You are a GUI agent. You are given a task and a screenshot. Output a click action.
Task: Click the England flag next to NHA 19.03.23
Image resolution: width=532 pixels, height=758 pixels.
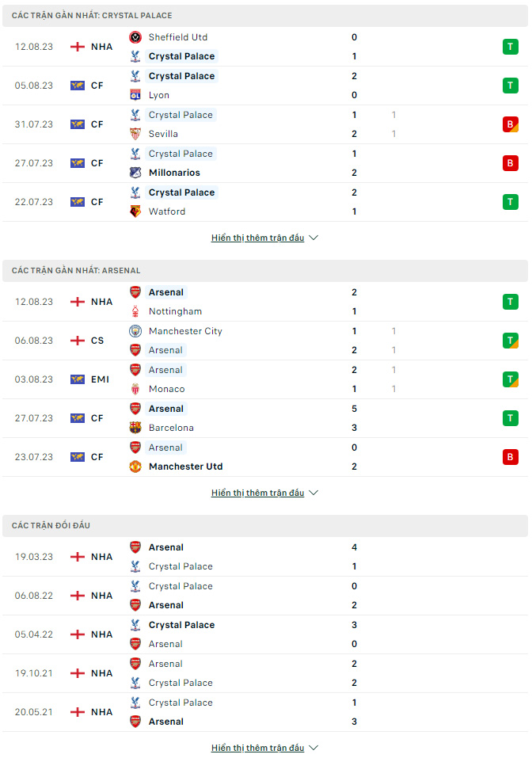click(78, 557)
